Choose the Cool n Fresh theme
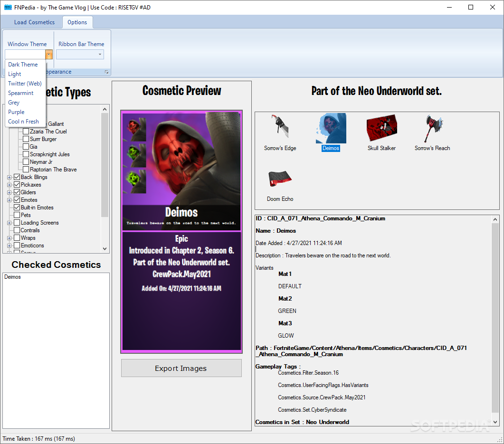The height and width of the screenshot is (444, 504). tap(25, 122)
